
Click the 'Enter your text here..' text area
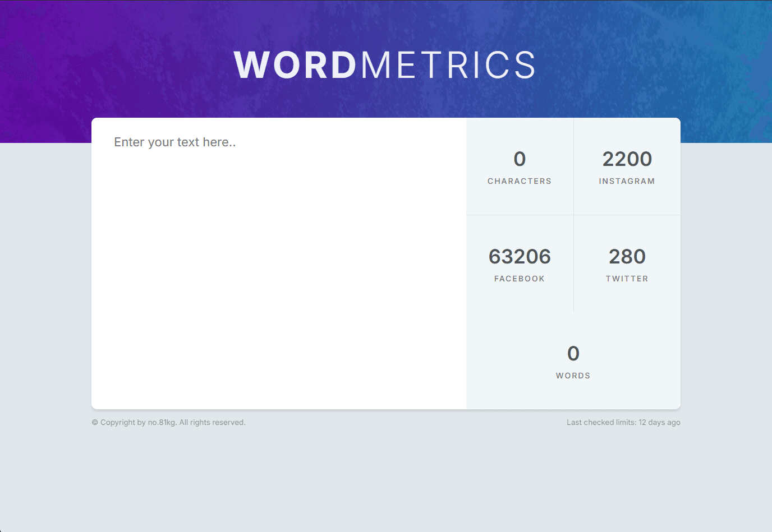click(x=279, y=263)
